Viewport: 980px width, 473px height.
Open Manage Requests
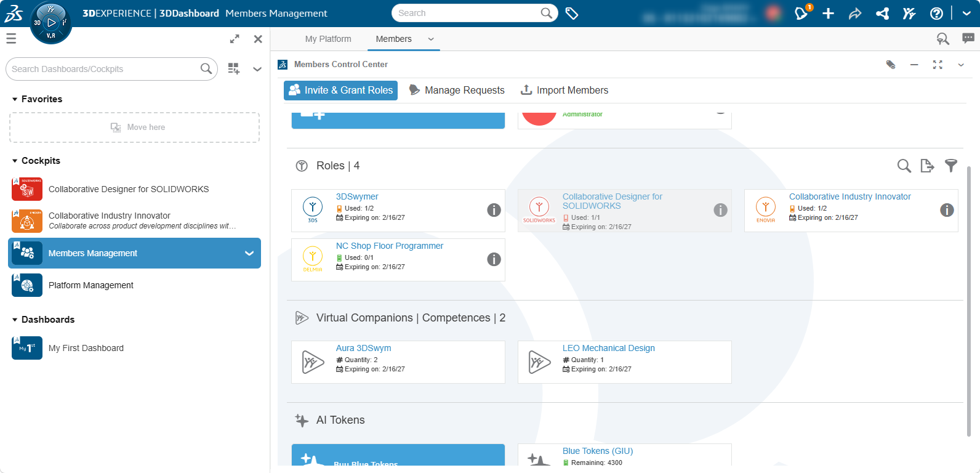coord(457,90)
